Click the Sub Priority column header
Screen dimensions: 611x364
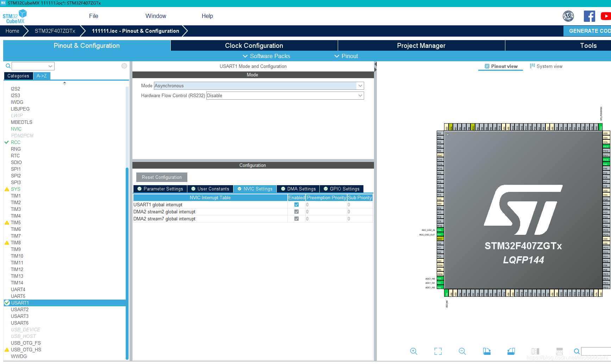click(360, 197)
